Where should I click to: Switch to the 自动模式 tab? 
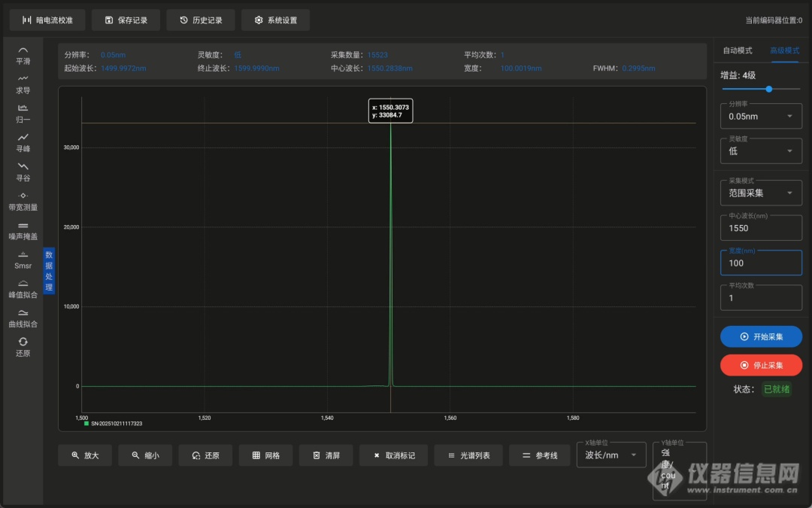738,50
